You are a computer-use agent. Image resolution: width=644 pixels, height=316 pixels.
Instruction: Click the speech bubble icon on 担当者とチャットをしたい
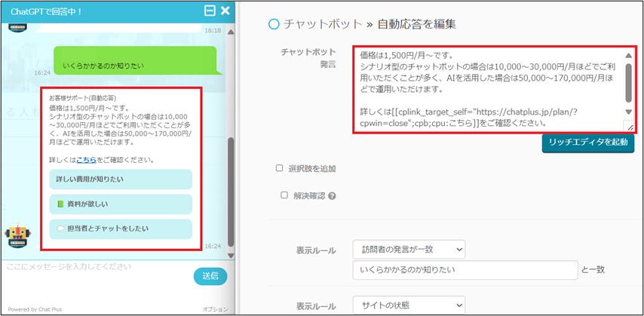[60, 229]
